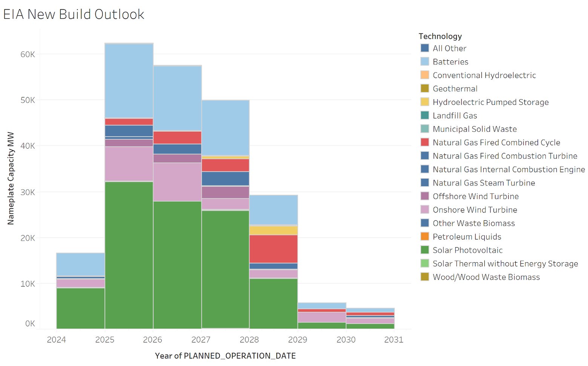Click the Geothermal legend swatch
The width and height of the screenshot is (588, 366).
424,88
